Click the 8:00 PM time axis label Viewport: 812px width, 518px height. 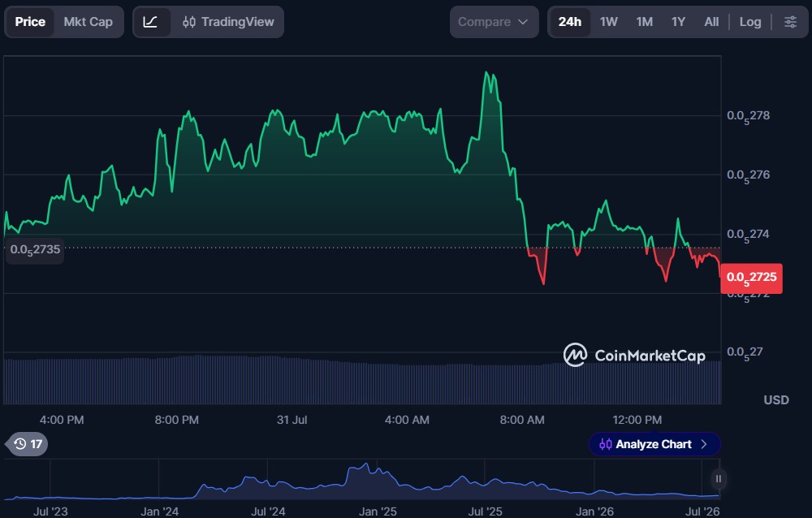(x=176, y=420)
